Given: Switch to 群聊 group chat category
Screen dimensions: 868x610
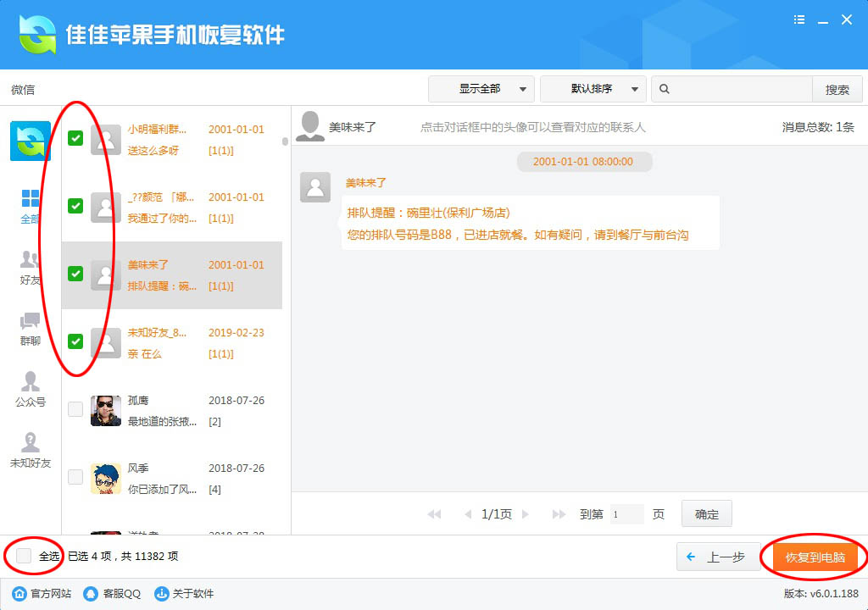Looking at the screenshot, I should tap(30, 329).
